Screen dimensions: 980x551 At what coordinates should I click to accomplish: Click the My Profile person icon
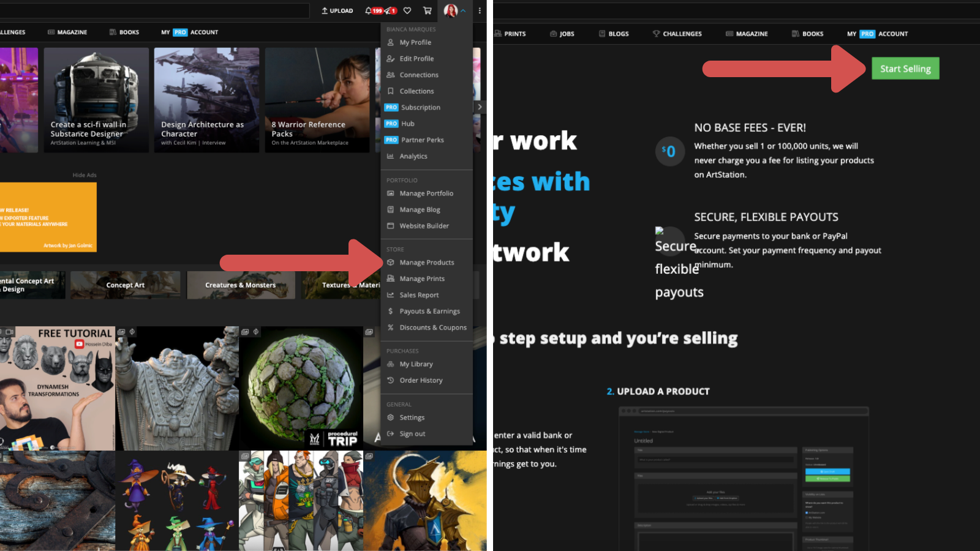[390, 42]
